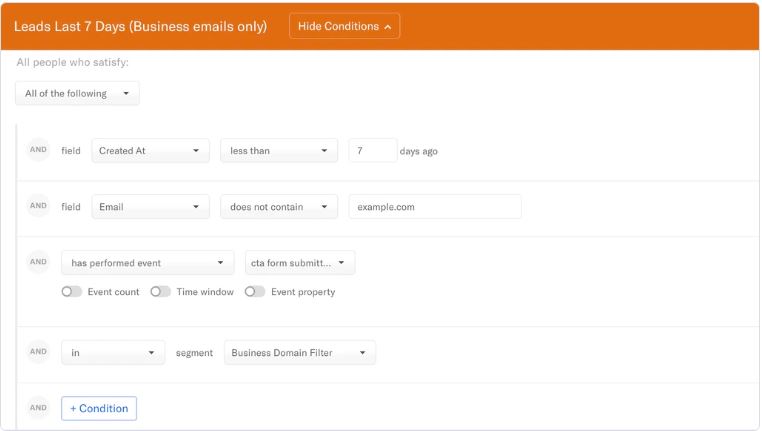
Task: Open the in segment membership dropdown
Action: tap(113, 353)
